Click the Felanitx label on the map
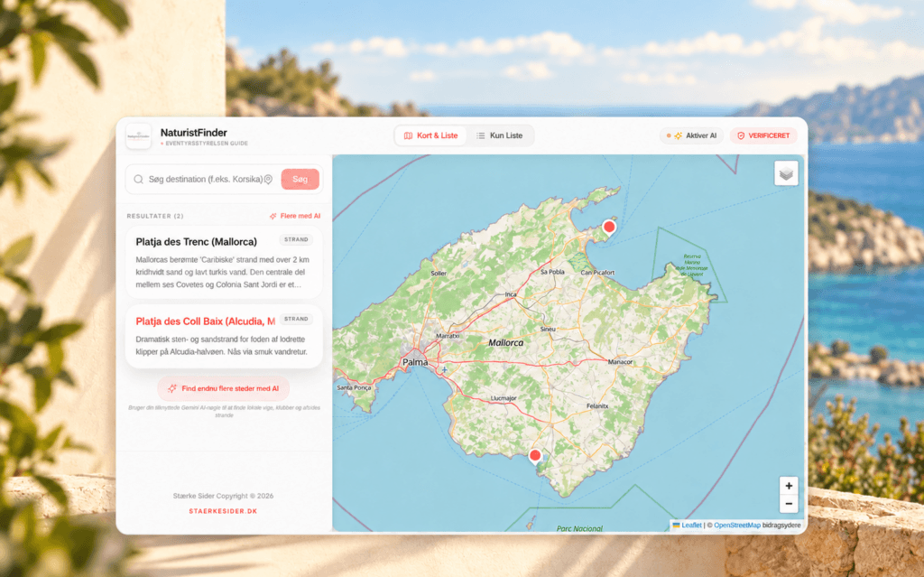 pyautogui.click(x=597, y=406)
